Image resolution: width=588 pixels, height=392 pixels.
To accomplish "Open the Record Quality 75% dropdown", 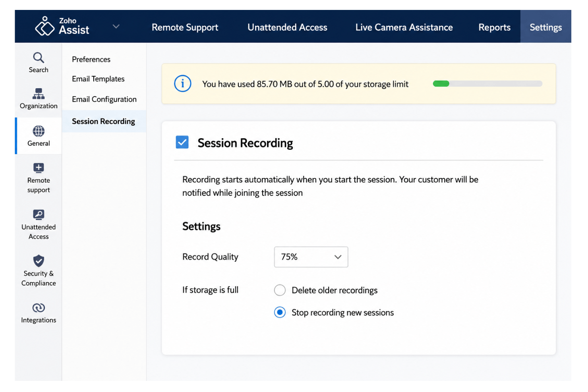I will [311, 257].
